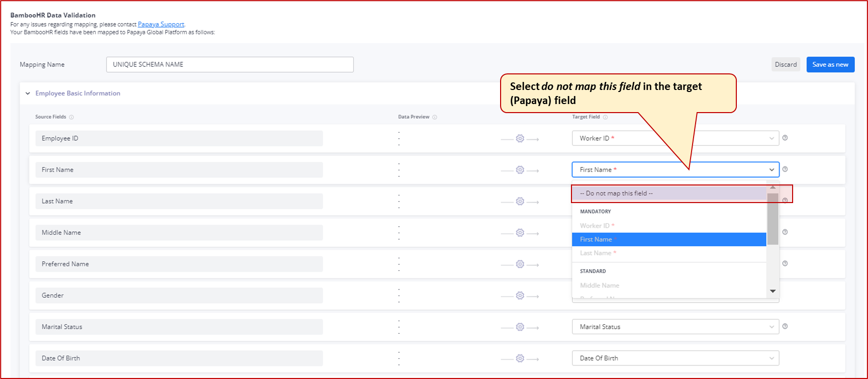The width and height of the screenshot is (868, 379).
Task: Open transformation gear for Middle Name row
Action: pos(520,233)
